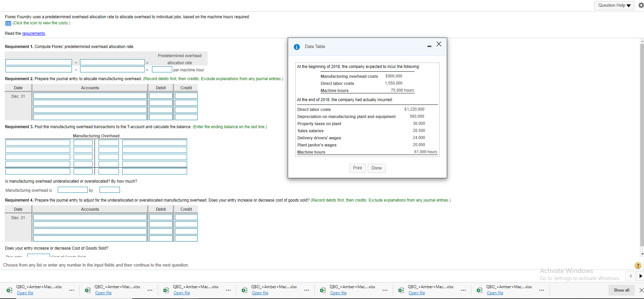The height and width of the screenshot is (299, 644).
Task: Close the downloads bar with the X
Action: pos(641,290)
